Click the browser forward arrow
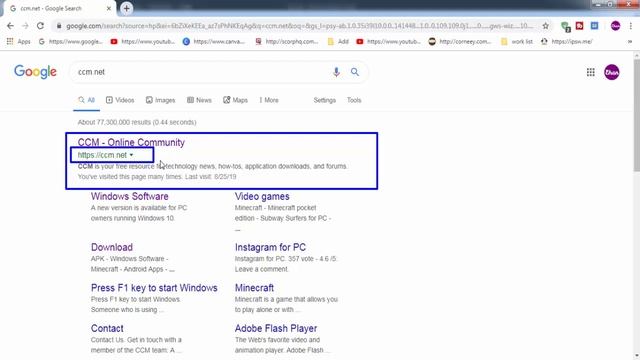The height and width of the screenshot is (360, 640). pyautogui.click(x=25, y=26)
